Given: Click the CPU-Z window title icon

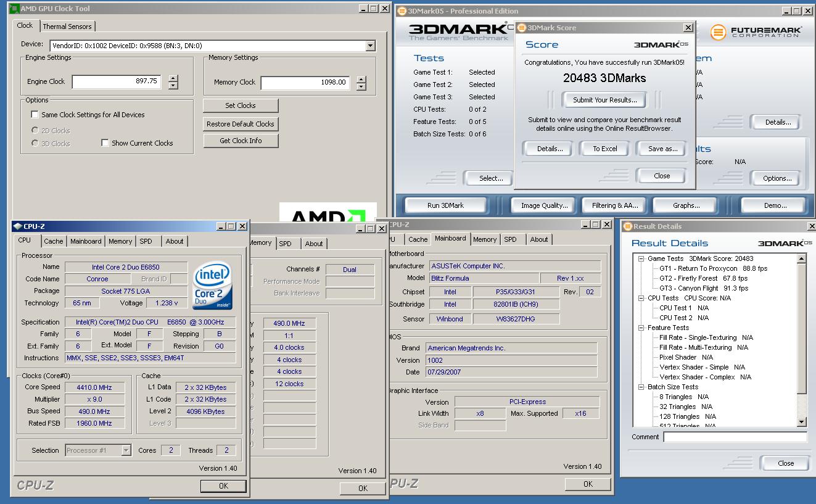Looking at the screenshot, I should point(17,226).
